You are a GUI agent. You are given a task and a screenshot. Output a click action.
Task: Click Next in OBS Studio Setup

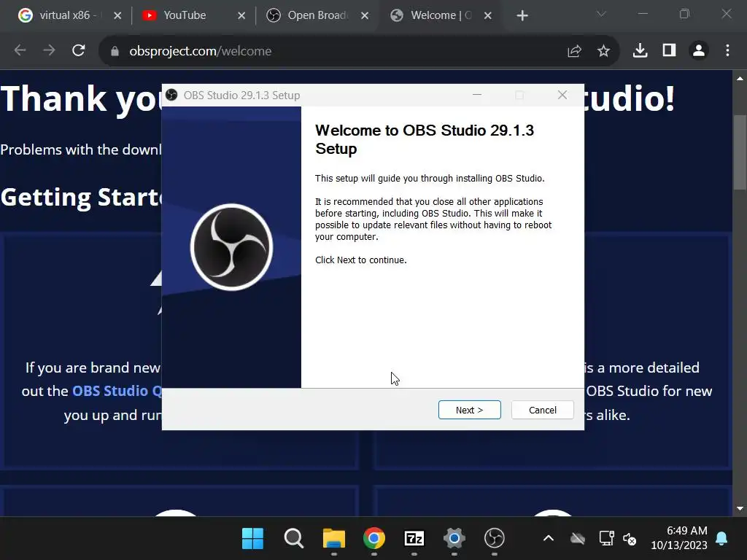point(469,410)
